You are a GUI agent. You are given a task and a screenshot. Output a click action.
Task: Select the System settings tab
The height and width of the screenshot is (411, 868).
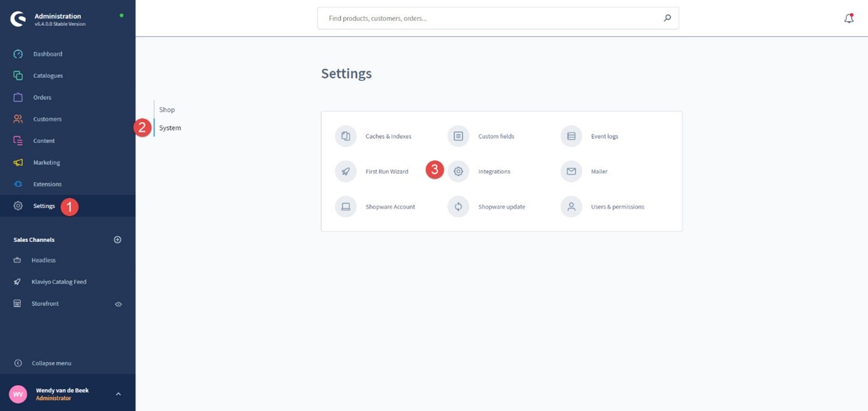(170, 128)
